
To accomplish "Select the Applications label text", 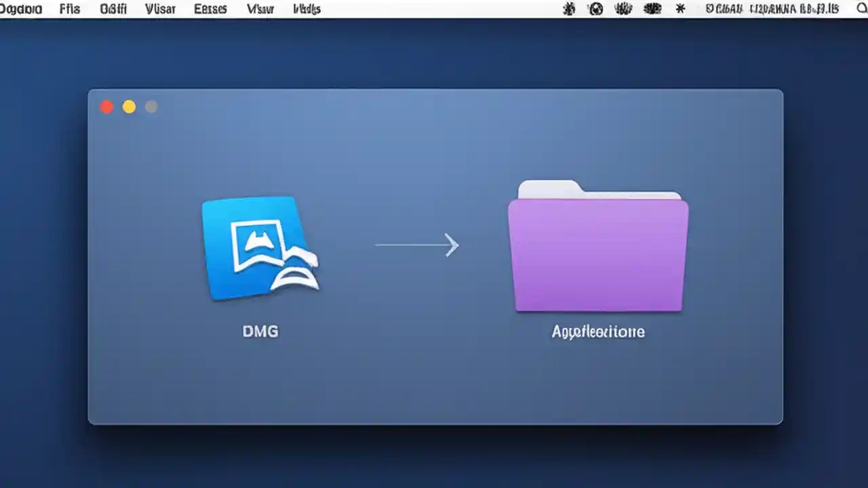I will point(597,331).
